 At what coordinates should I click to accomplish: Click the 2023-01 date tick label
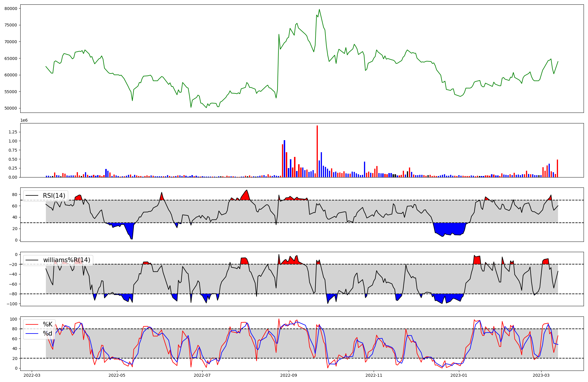point(459,375)
